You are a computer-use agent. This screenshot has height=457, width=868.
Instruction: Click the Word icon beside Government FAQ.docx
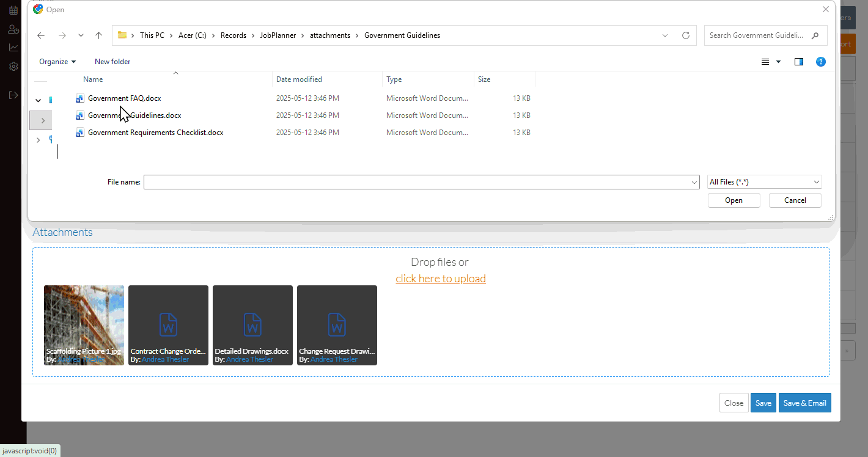click(x=79, y=98)
